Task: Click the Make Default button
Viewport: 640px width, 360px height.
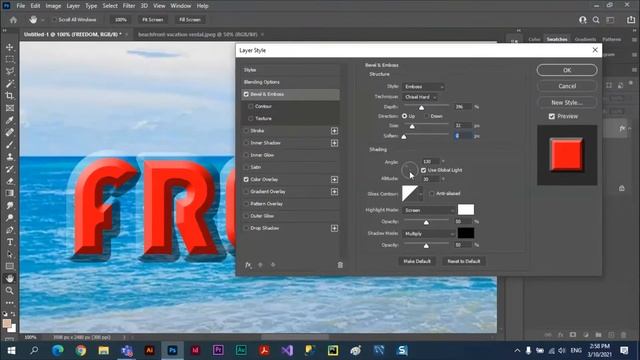Action: click(417, 261)
